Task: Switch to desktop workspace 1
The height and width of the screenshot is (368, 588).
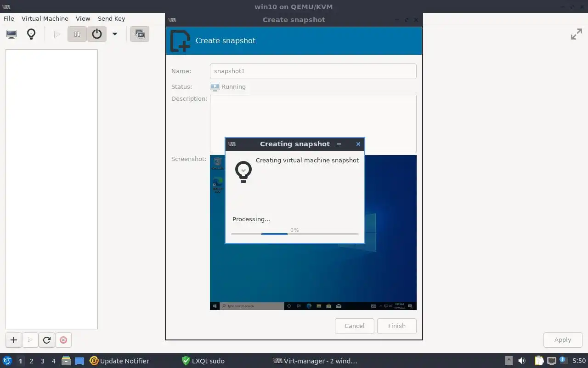Action: (x=20, y=361)
